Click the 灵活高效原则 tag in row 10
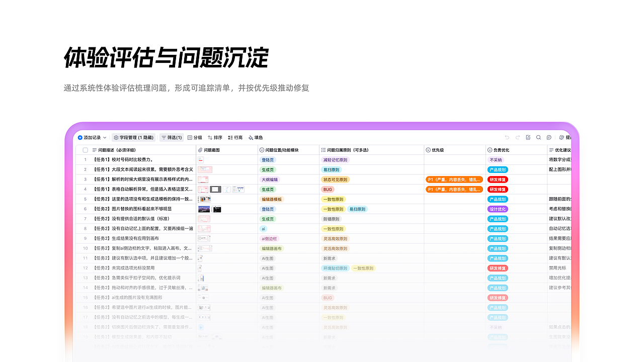644x362 pixels. pyautogui.click(x=335, y=248)
